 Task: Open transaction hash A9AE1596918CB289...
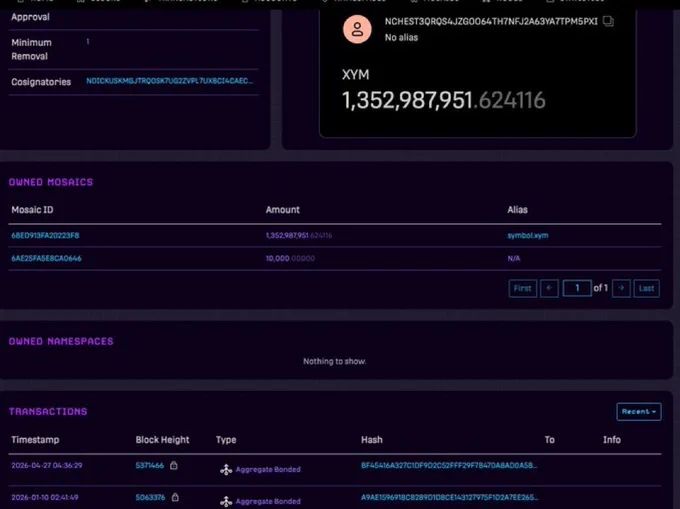pyautogui.click(x=449, y=497)
